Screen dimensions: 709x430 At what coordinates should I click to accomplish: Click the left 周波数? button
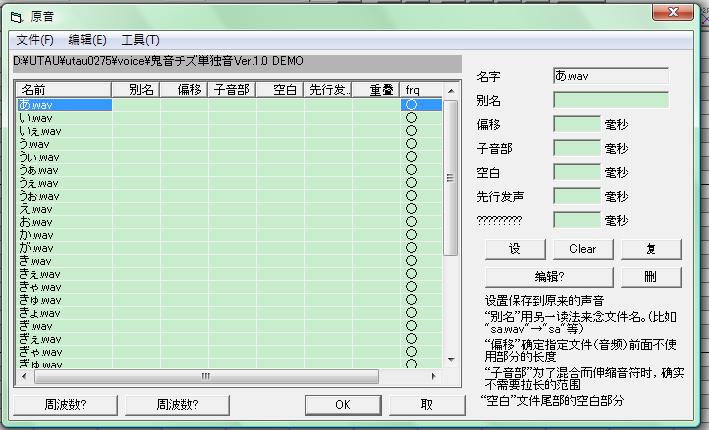coord(66,405)
